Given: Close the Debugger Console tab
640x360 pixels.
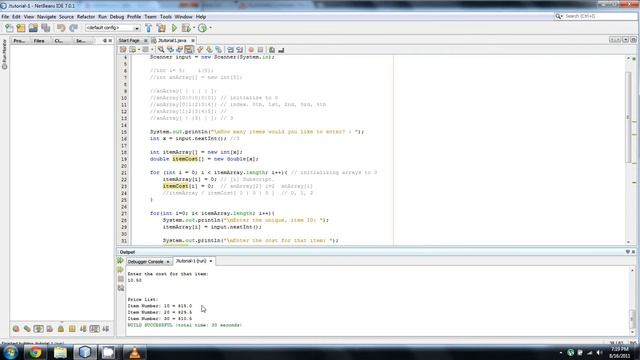Looking at the screenshot, I should click(x=168, y=262).
